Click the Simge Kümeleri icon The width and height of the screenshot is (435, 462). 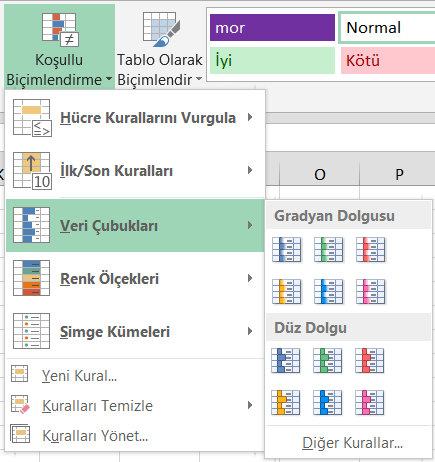32,331
